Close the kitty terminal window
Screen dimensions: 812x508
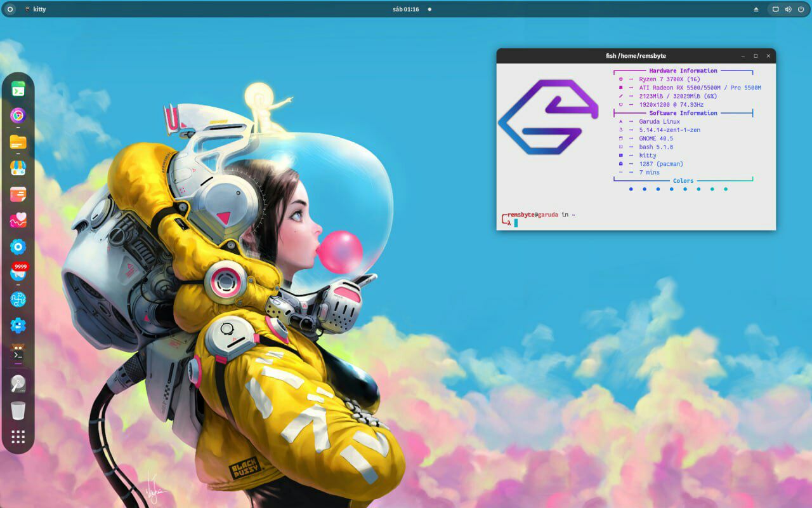coord(768,56)
